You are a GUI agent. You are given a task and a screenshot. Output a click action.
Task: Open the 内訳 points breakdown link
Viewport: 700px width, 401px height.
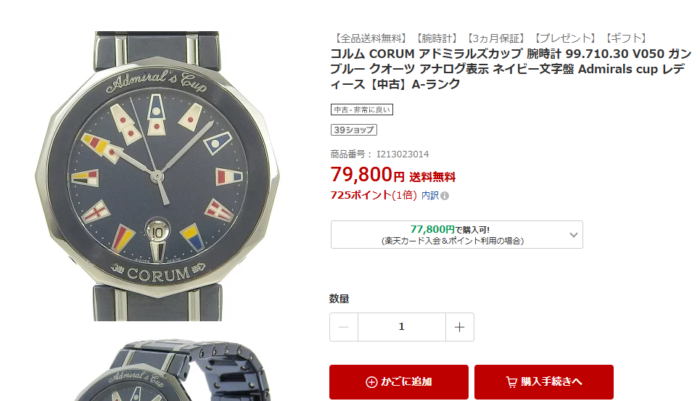click(430, 196)
